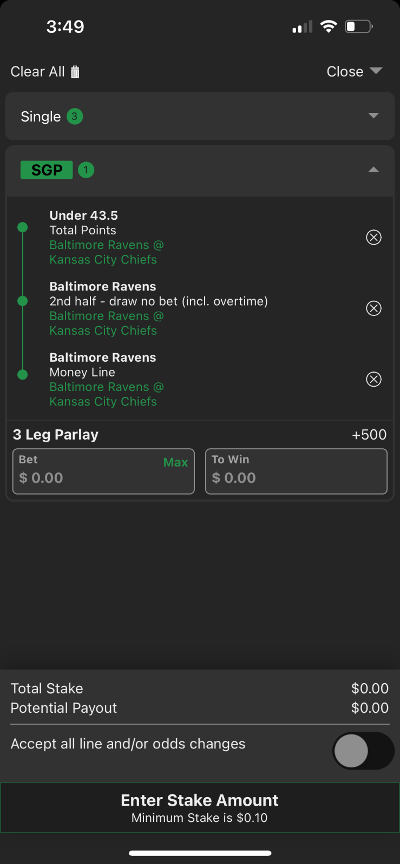Collapse the SGP section arrow

click(x=374, y=170)
